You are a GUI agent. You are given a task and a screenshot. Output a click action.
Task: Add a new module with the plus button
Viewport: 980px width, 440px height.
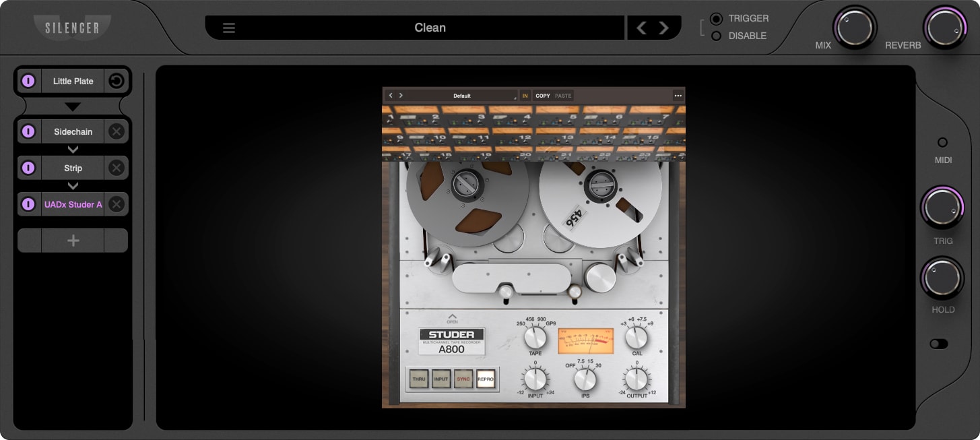tap(72, 240)
